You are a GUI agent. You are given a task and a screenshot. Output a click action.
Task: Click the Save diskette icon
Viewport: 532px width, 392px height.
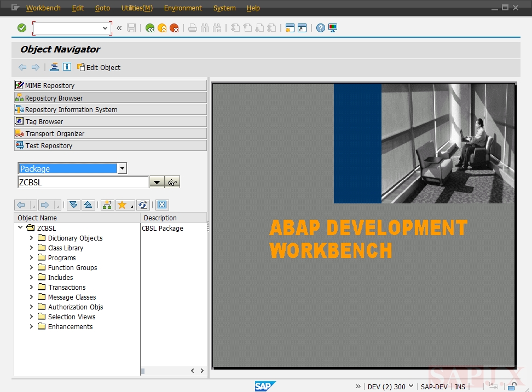click(131, 28)
